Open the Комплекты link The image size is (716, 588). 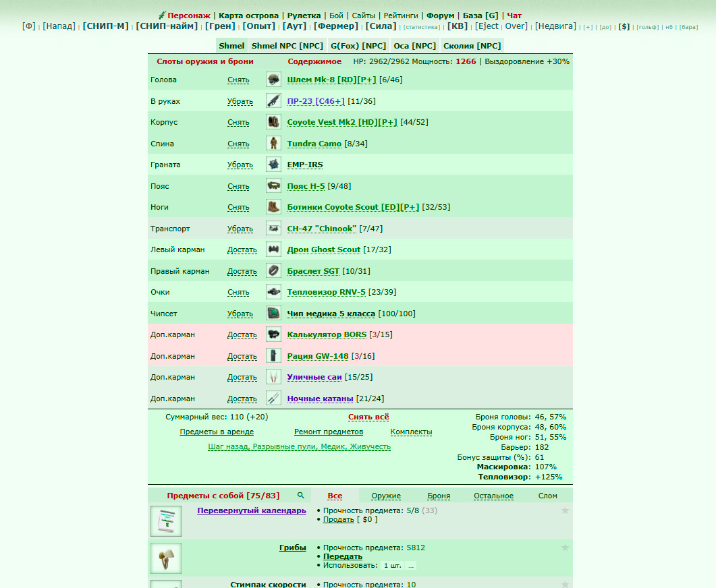[x=411, y=432]
